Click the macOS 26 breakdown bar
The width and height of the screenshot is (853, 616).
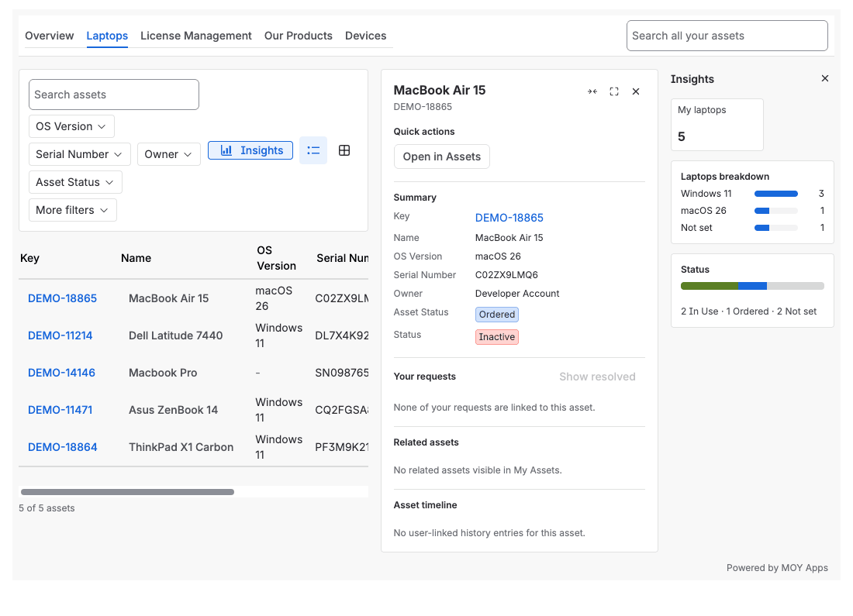[x=775, y=211]
